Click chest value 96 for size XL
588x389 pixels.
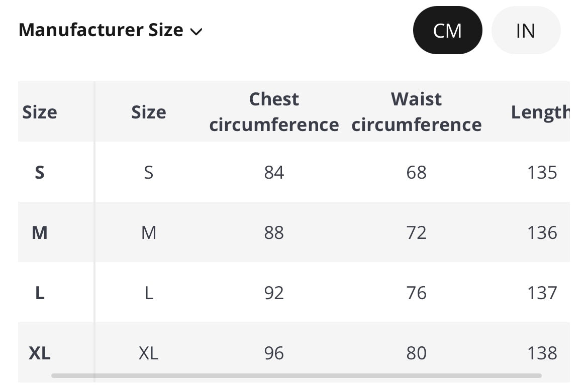click(x=274, y=353)
